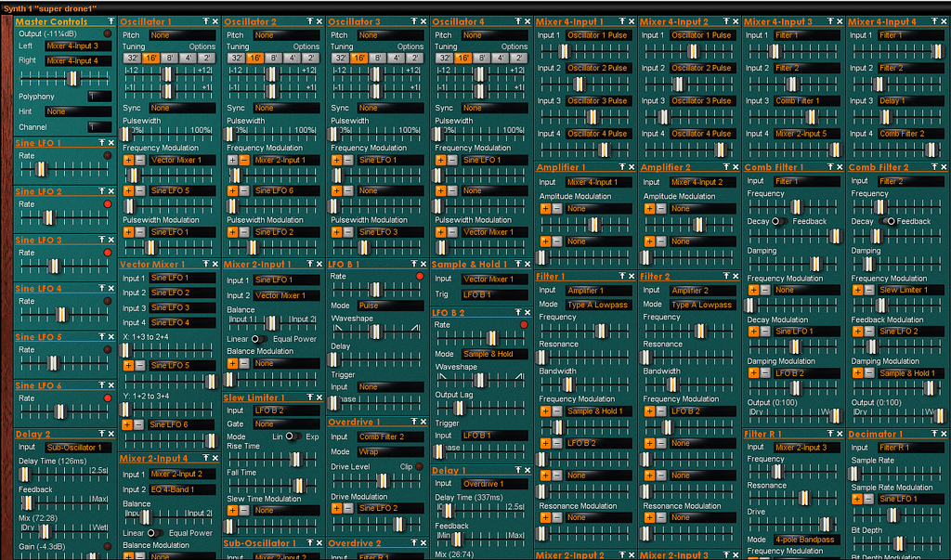Close the Vector Mixer 1 module
This screenshot has width=951, height=560.
pyautogui.click(x=215, y=265)
